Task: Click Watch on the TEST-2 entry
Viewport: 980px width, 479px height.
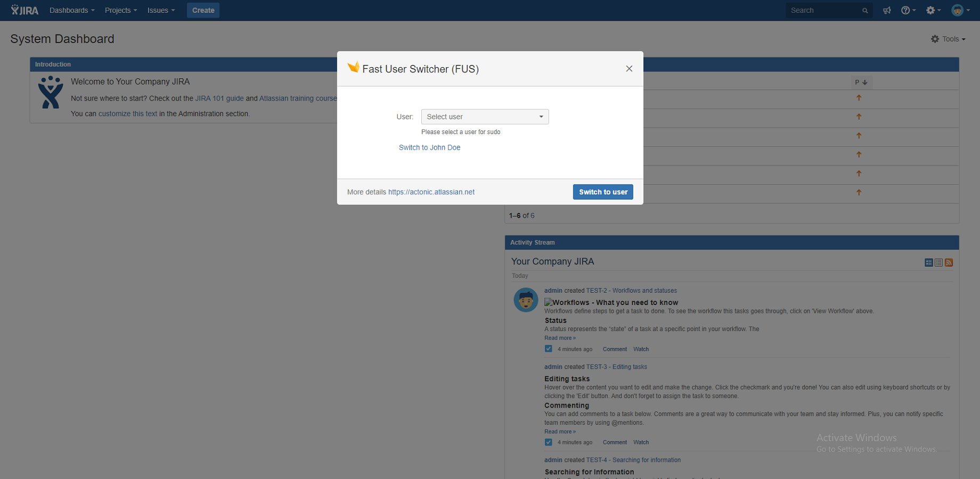Action: point(641,349)
